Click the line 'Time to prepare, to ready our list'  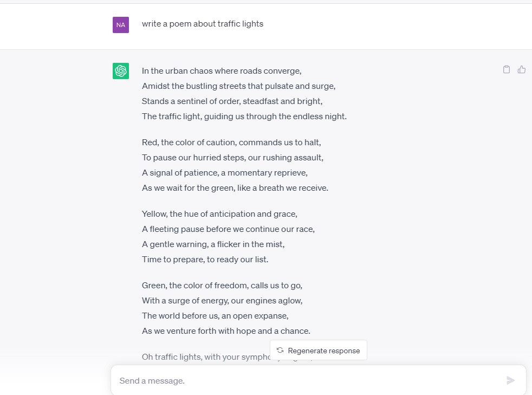coord(205,260)
